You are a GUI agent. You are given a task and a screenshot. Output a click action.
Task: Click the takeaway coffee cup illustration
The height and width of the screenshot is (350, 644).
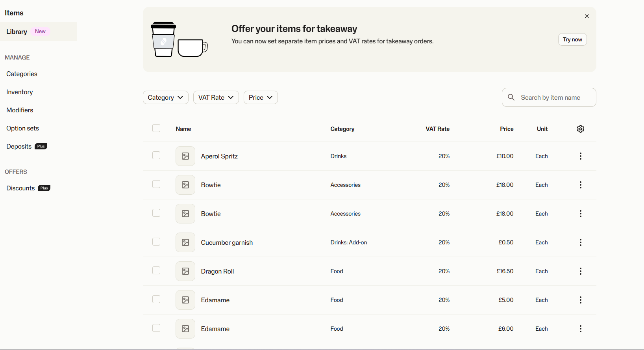pyautogui.click(x=163, y=39)
